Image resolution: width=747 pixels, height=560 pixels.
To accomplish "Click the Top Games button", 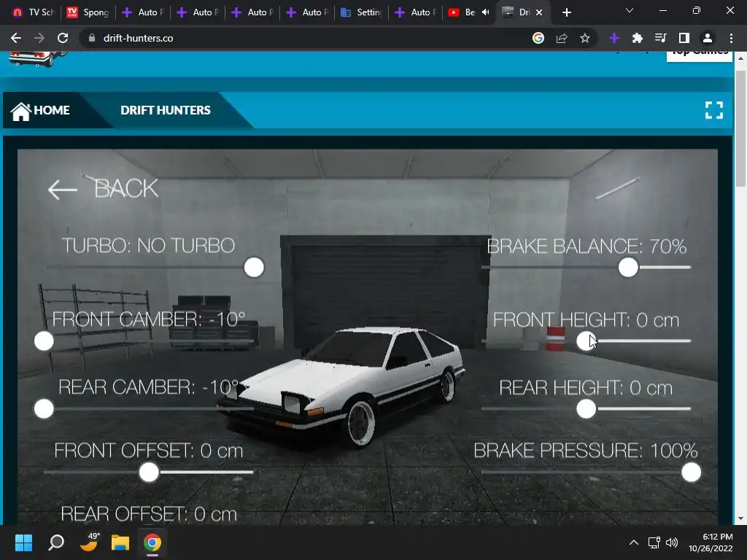I will [699, 54].
